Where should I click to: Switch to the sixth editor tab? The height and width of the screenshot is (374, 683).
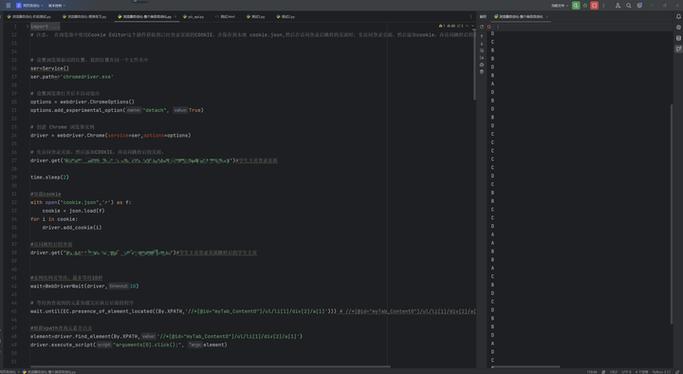click(256, 17)
